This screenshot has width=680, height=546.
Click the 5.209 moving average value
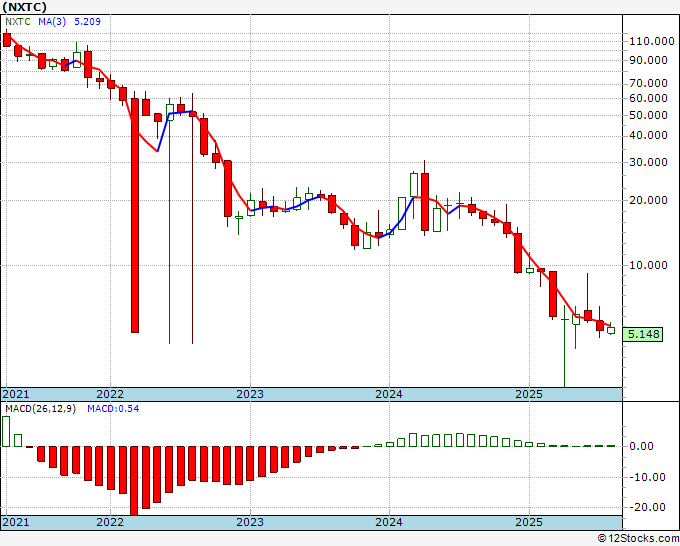click(x=88, y=22)
